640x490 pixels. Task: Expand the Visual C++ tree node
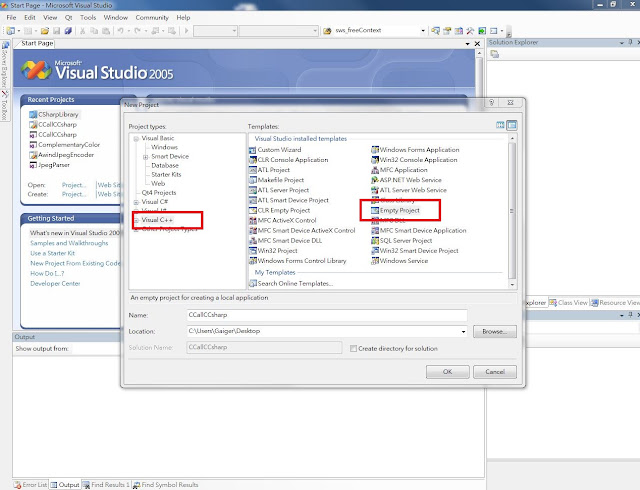tap(136, 220)
